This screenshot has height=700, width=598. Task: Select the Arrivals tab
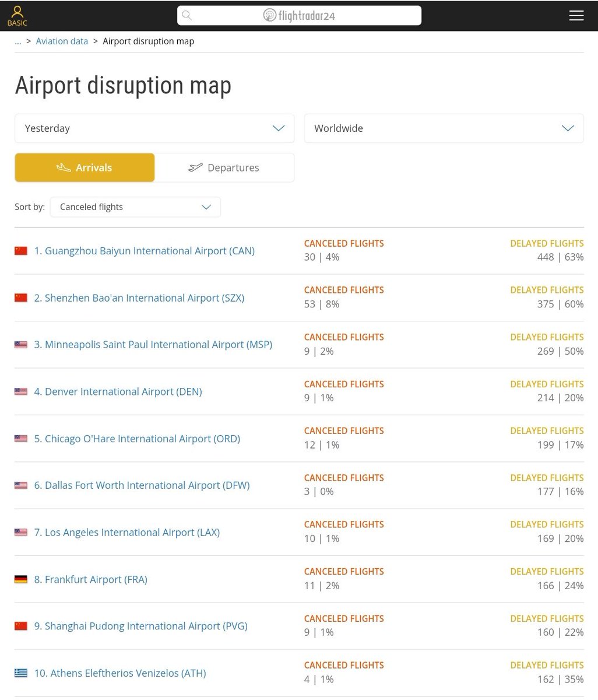(x=85, y=167)
